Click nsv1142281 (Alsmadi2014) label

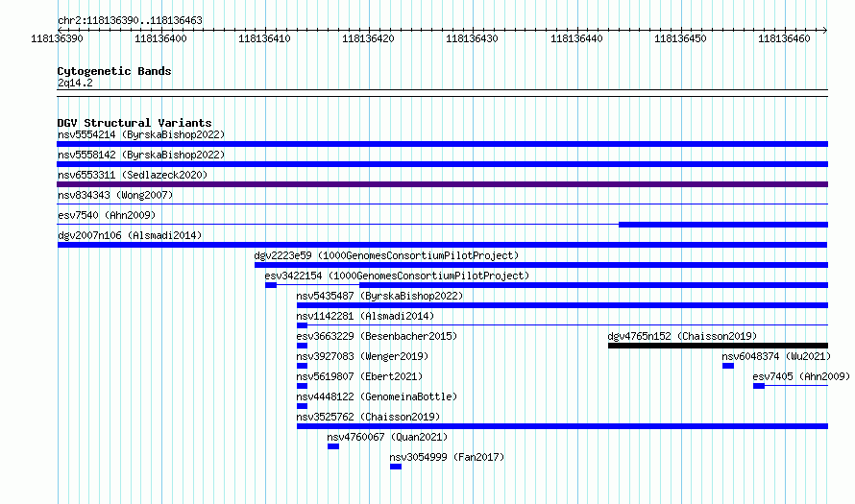[x=365, y=316]
